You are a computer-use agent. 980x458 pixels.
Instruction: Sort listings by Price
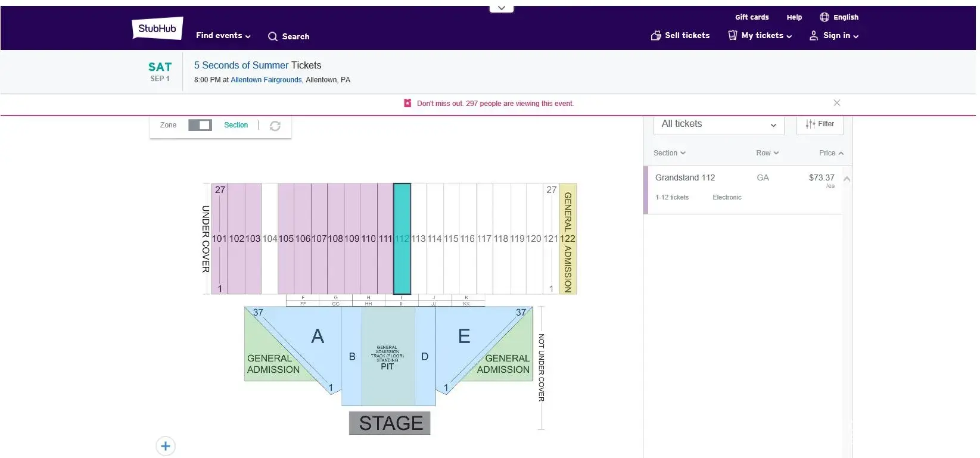tap(830, 153)
